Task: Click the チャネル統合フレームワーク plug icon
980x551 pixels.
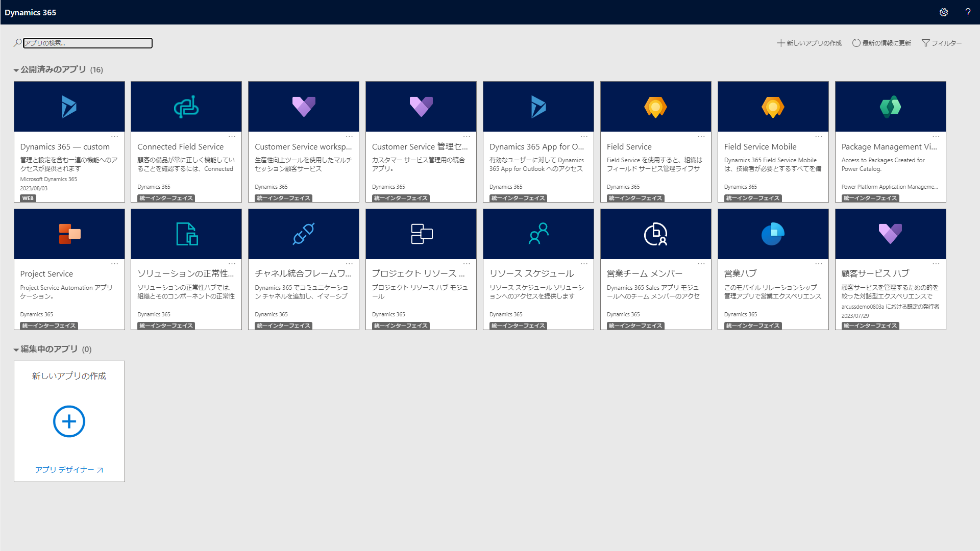Action: point(304,234)
